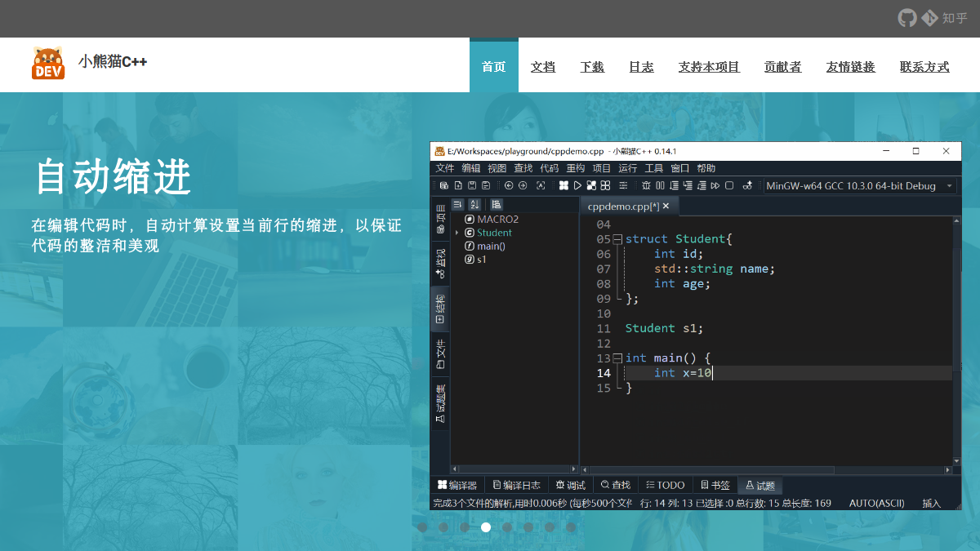Image resolution: width=980 pixels, height=551 pixels.
Task: Select the highlighted white carousel dot
Action: (x=486, y=527)
